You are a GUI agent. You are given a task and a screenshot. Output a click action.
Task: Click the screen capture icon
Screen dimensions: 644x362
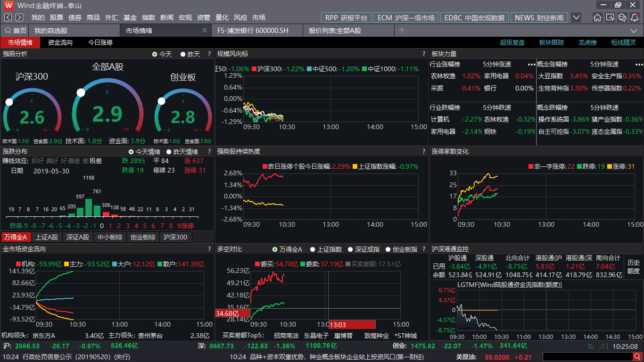[610, 17]
